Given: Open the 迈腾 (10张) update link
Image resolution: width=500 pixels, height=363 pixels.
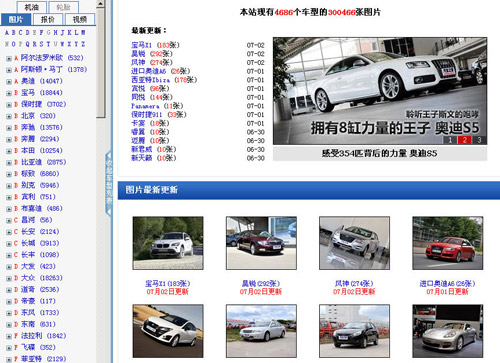Looking at the screenshot, I should pyautogui.click(x=150, y=141).
